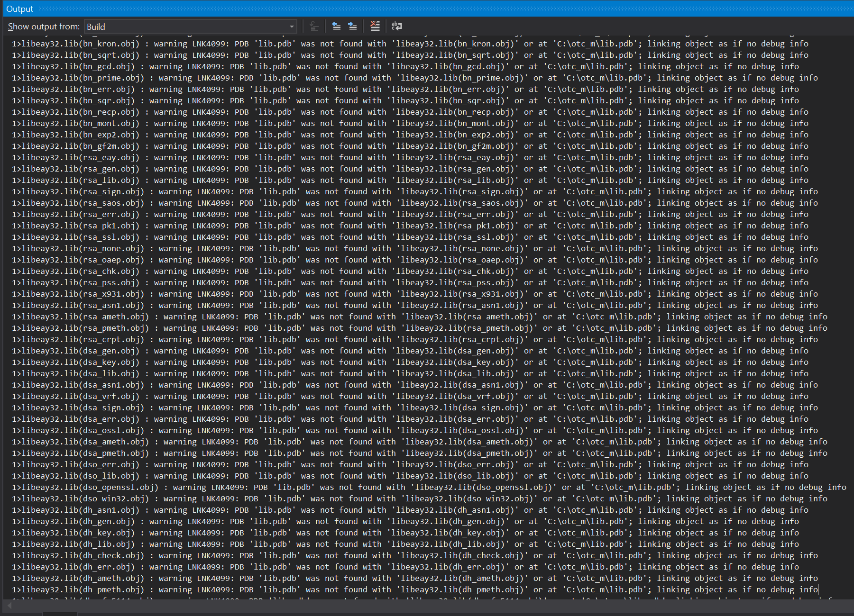
Task: Click the dh_key.obj warning line
Action: (x=405, y=533)
